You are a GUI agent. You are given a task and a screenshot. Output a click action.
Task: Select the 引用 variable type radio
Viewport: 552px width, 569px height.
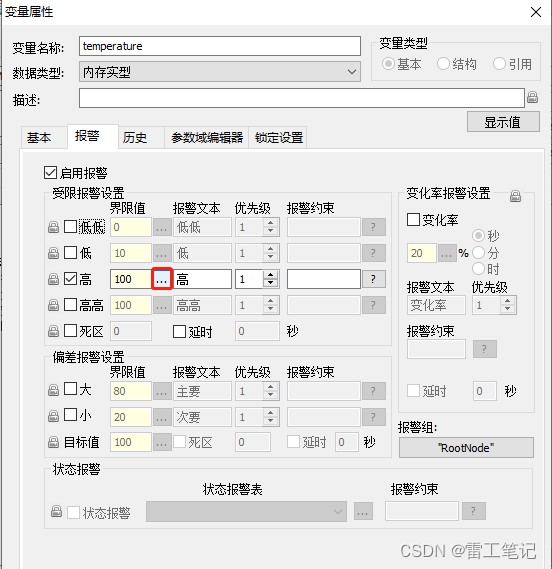click(x=499, y=64)
